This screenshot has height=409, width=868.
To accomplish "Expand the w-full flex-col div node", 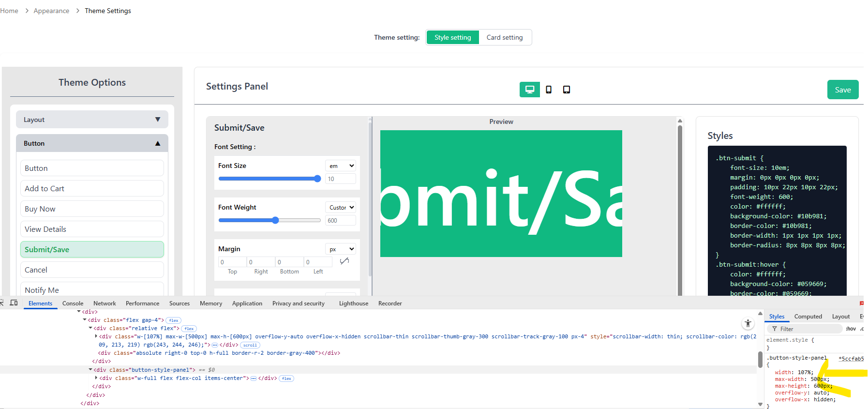I will (x=96, y=378).
